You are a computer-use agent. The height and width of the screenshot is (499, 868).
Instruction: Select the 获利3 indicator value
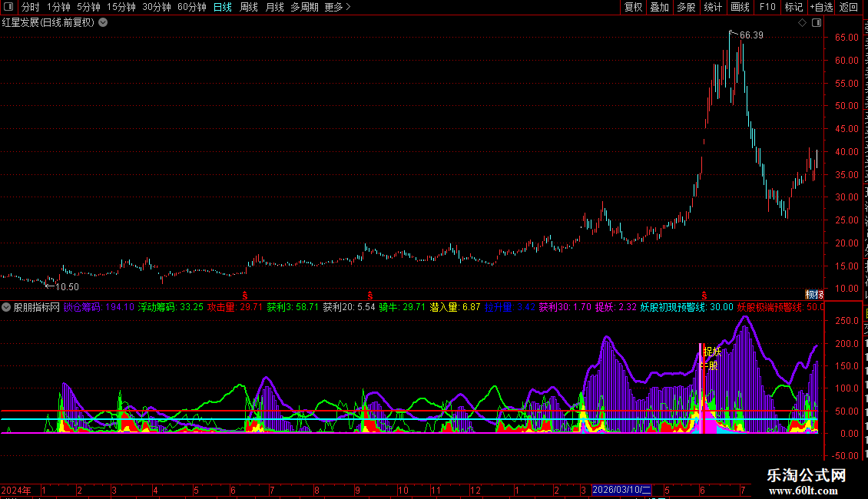[x=293, y=307]
